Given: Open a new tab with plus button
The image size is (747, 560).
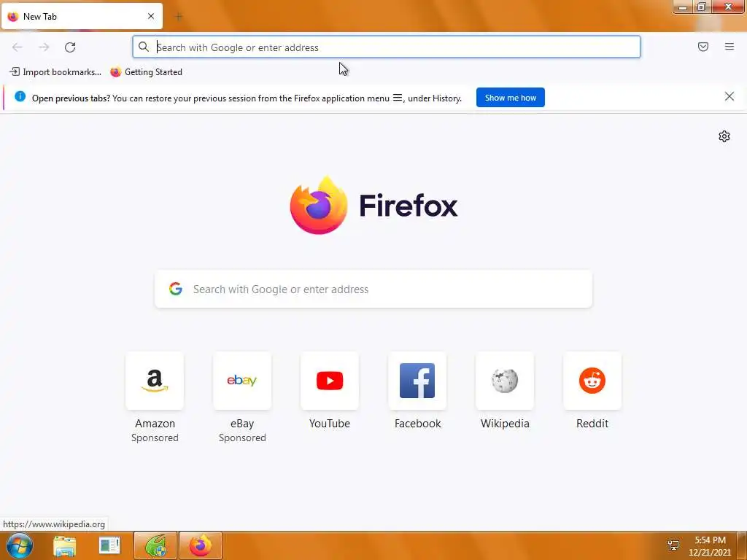Looking at the screenshot, I should coord(179,17).
